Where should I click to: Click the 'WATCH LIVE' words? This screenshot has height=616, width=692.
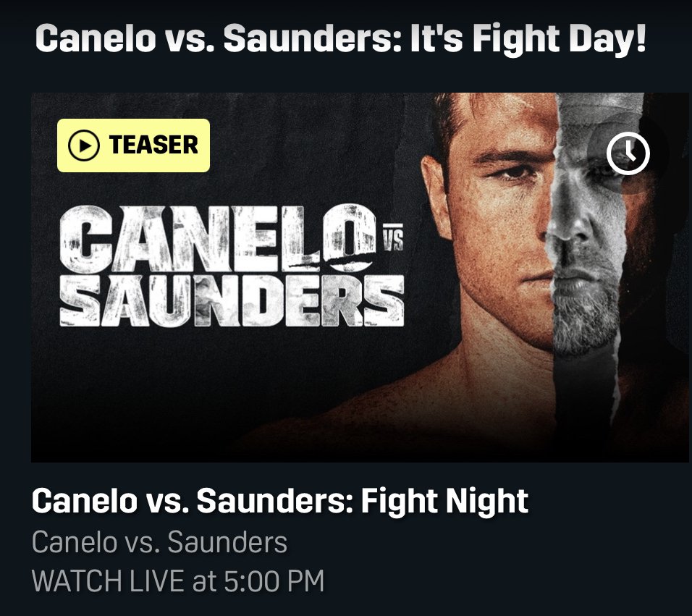tap(109, 581)
